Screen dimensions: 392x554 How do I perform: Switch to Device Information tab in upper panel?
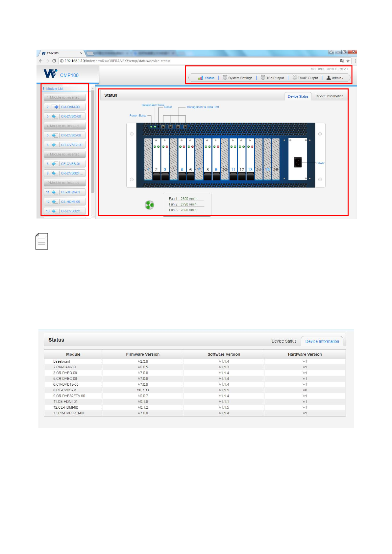tap(329, 96)
